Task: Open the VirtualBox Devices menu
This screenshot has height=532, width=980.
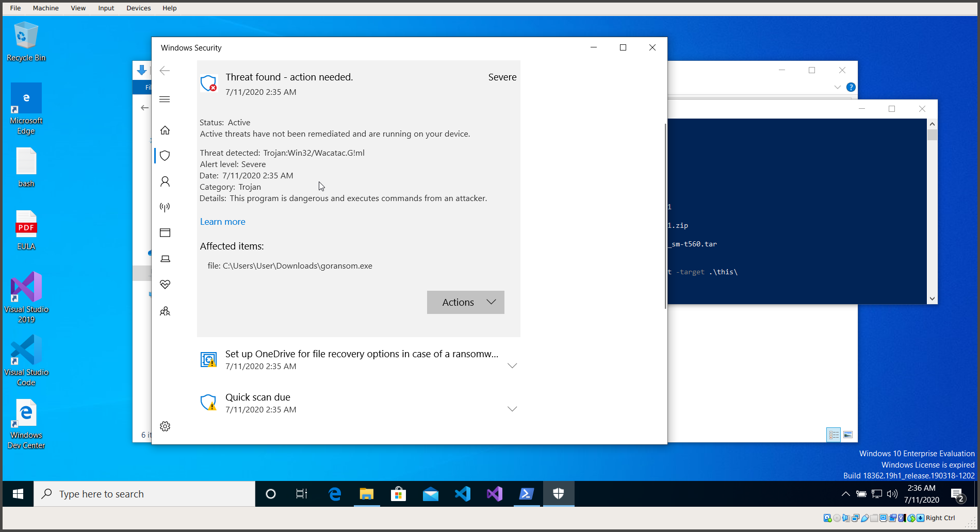Action: tap(139, 8)
